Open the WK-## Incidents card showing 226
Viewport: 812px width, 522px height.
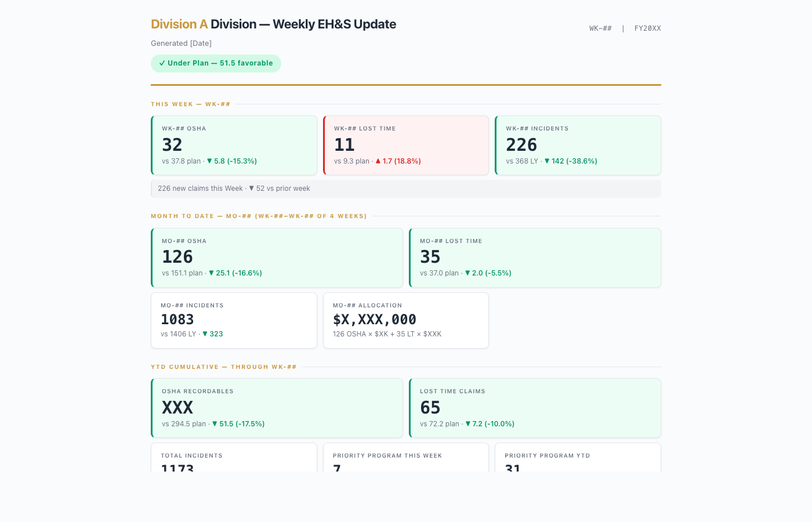point(578,145)
